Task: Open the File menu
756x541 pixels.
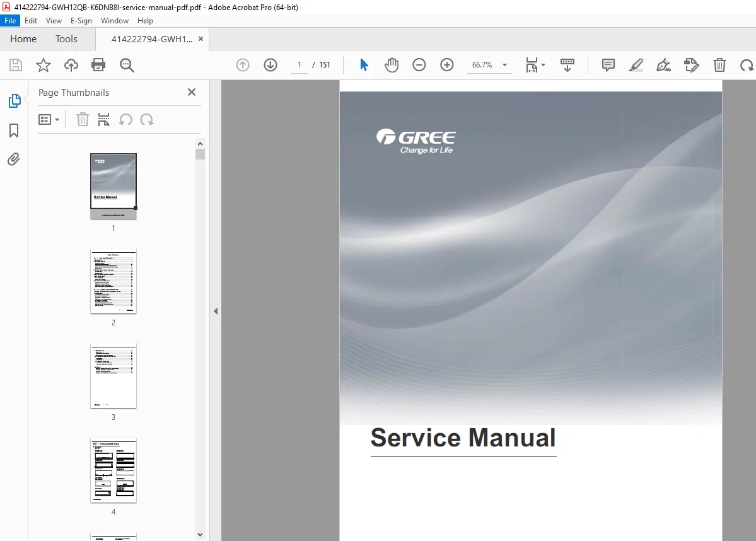Action: pyautogui.click(x=10, y=21)
